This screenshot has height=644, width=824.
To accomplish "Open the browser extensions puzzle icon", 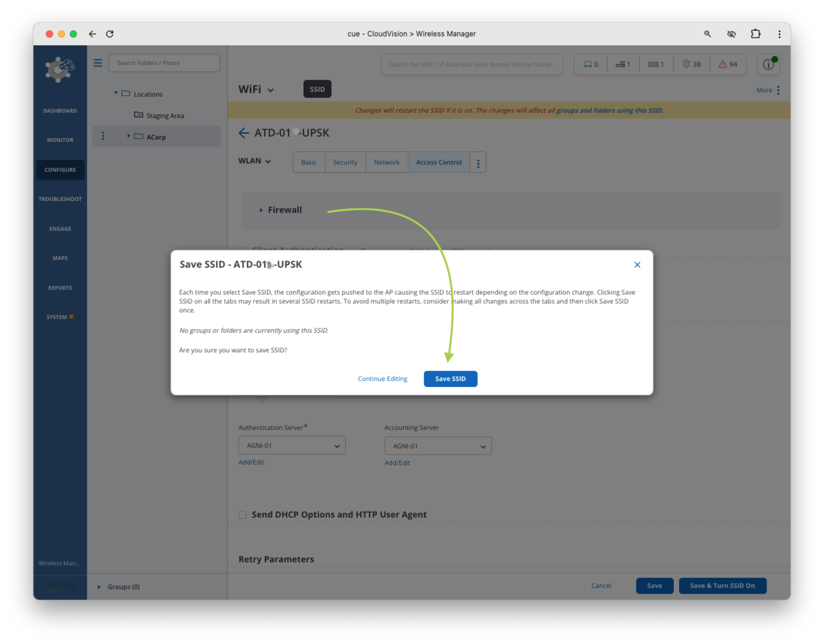I will point(755,34).
